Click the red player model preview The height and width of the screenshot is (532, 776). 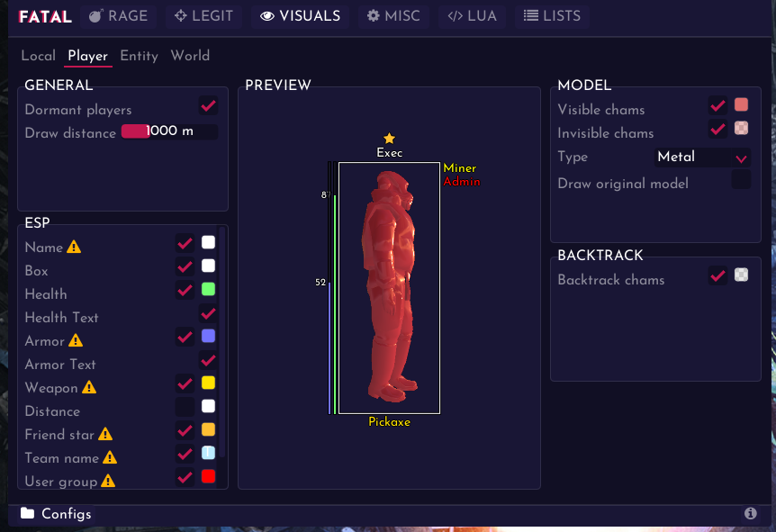(390, 286)
